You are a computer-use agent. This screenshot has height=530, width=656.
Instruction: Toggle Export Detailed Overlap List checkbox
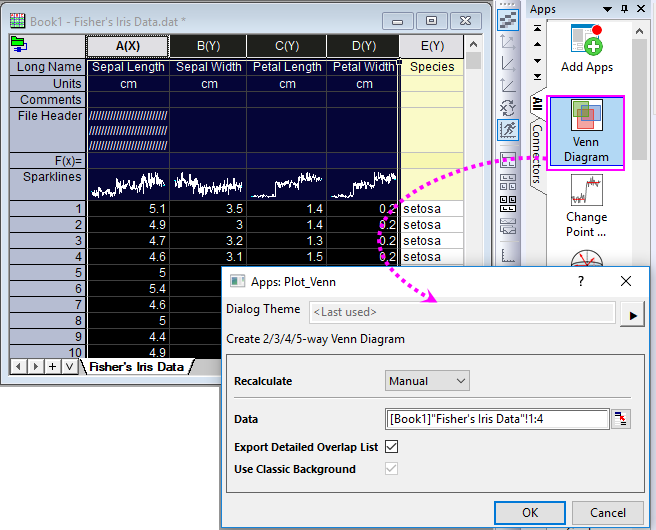[391, 447]
